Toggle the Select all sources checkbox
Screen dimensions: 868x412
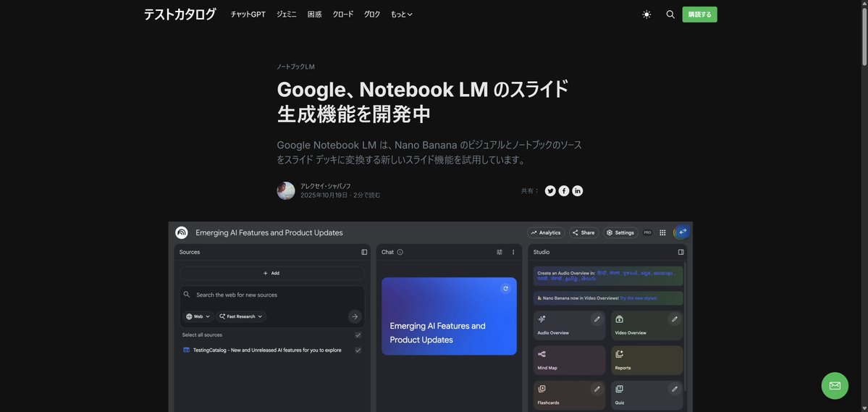(x=358, y=335)
